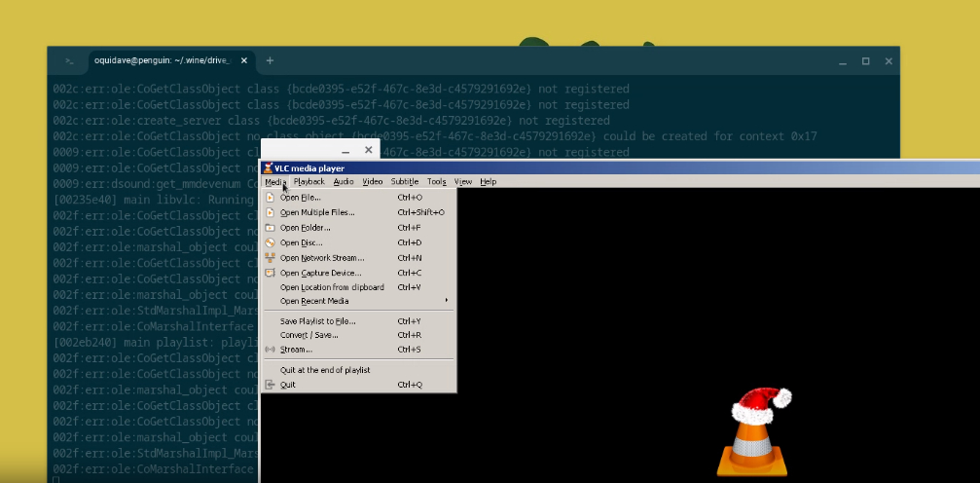Select Open File... menu entry
This screenshot has width=980, height=483.
(358, 198)
